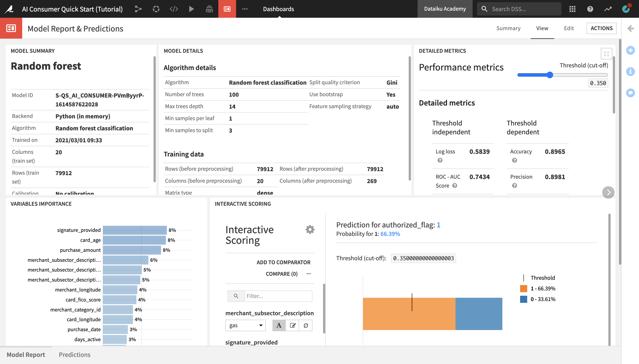Click the search magnifier in the Filter box

236,296
